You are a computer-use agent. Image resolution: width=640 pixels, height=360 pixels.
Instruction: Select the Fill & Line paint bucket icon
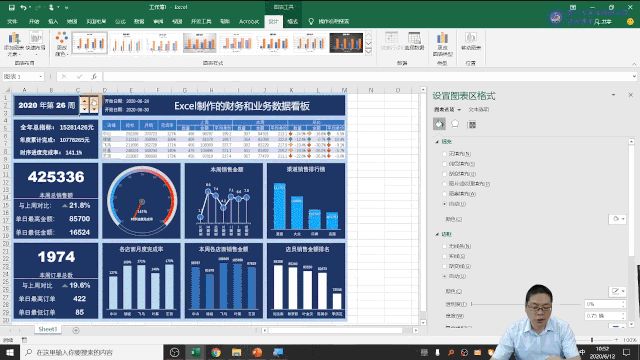[439, 124]
